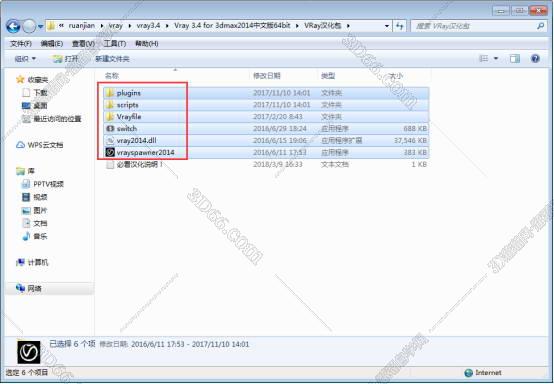
Task: Sort by 类型 column header
Action: point(328,76)
